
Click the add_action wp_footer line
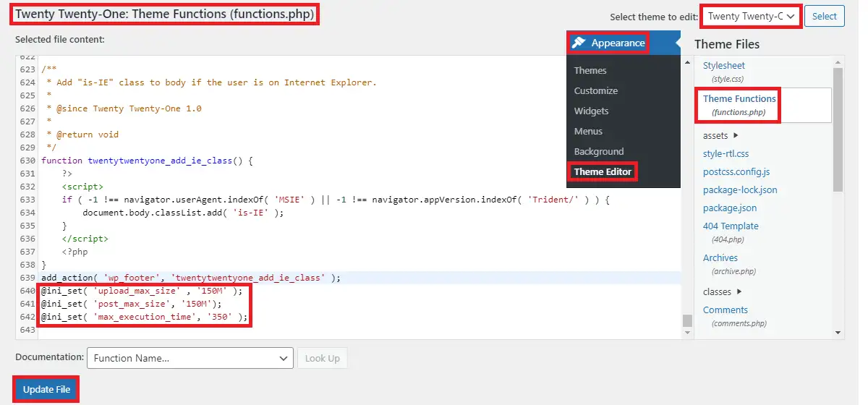click(x=191, y=278)
